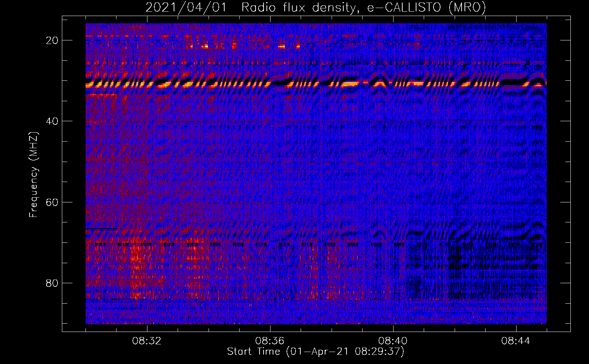
Task: Click the 60 frequency tick label
Action: click(52, 202)
